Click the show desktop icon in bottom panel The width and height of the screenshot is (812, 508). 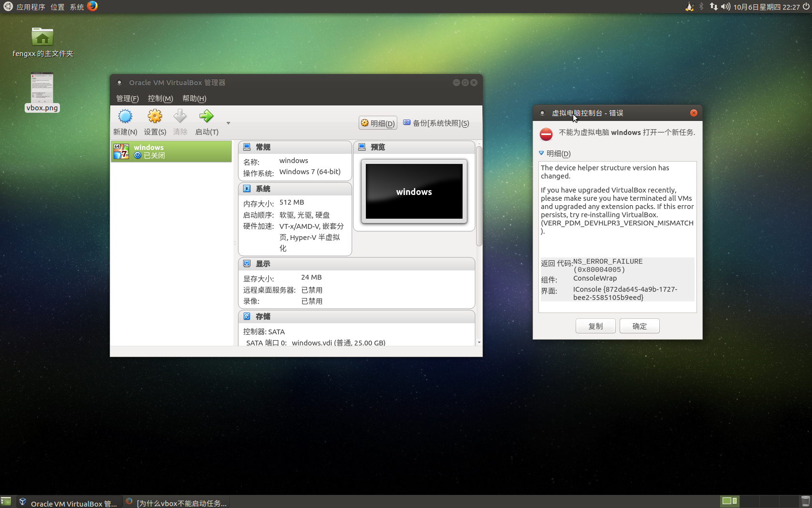click(6, 502)
